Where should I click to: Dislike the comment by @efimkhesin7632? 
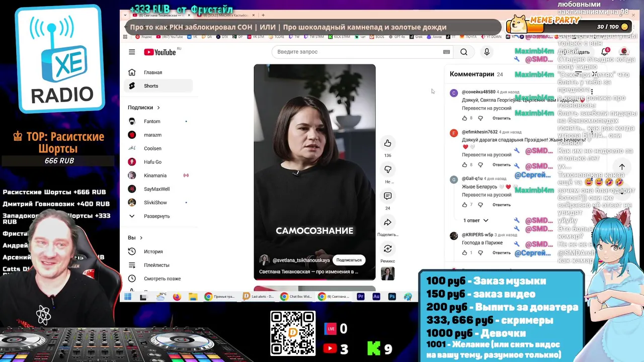click(x=480, y=165)
